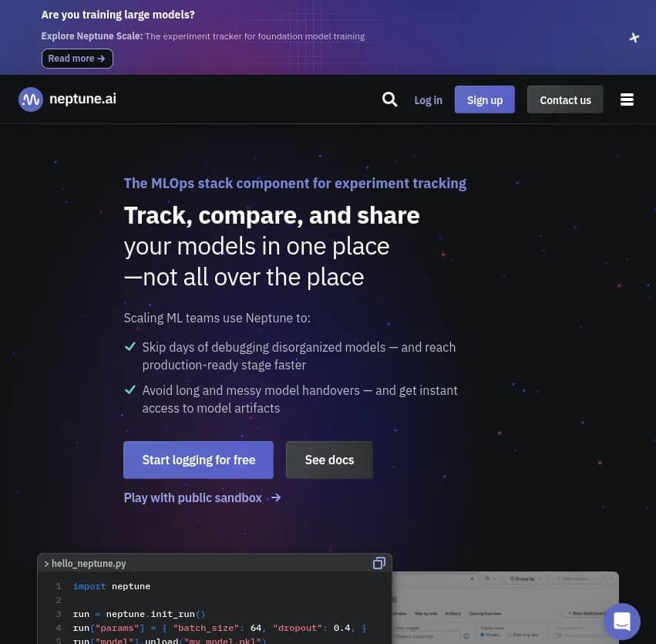
Task: Click the checkmark beside Skip days of debugging
Action: (130, 346)
